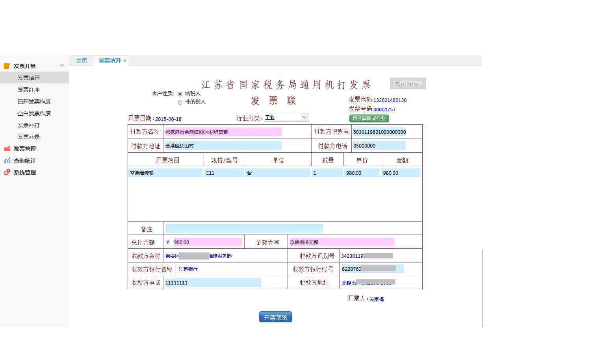Open 已开发票作废 in the sidebar
Image resolution: width=605 pixels, height=364 pixels.
pyautogui.click(x=34, y=102)
